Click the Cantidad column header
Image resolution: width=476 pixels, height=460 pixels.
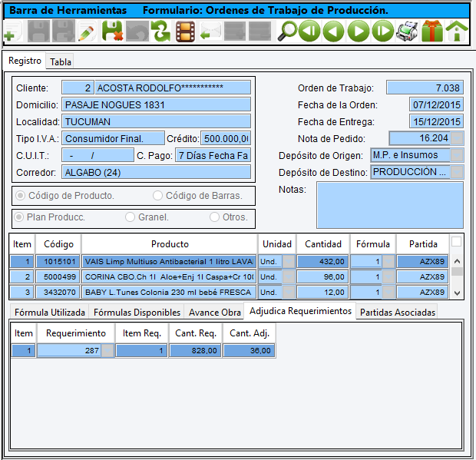pyautogui.click(x=323, y=244)
